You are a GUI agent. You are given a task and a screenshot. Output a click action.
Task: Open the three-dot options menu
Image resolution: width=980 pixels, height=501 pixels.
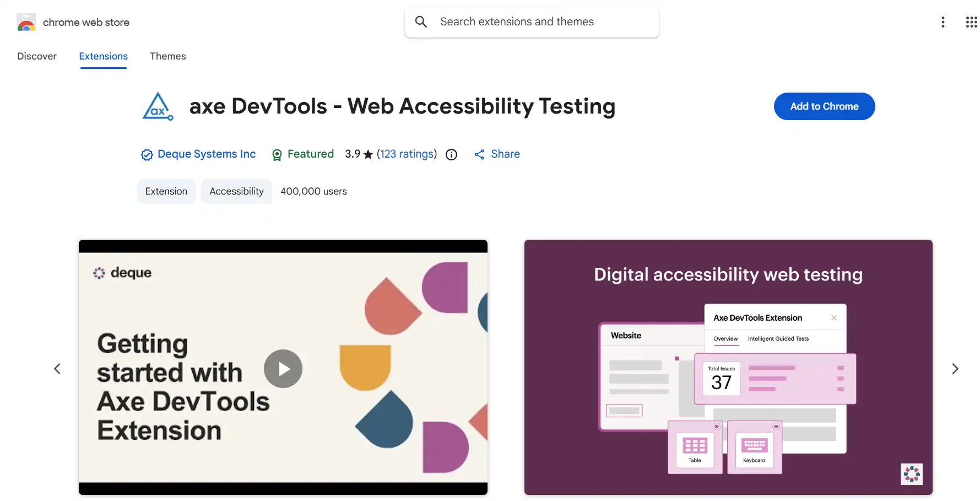pyautogui.click(x=943, y=22)
